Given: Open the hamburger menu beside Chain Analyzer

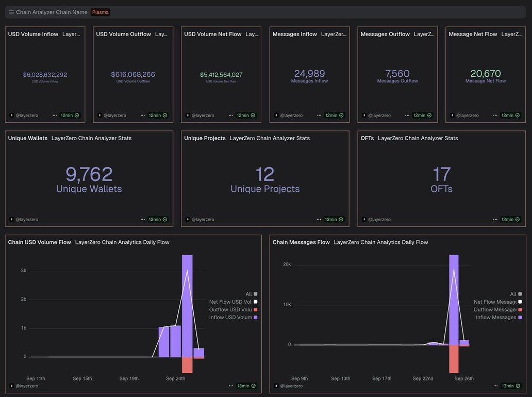Looking at the screenshot, I should (11, 12).
